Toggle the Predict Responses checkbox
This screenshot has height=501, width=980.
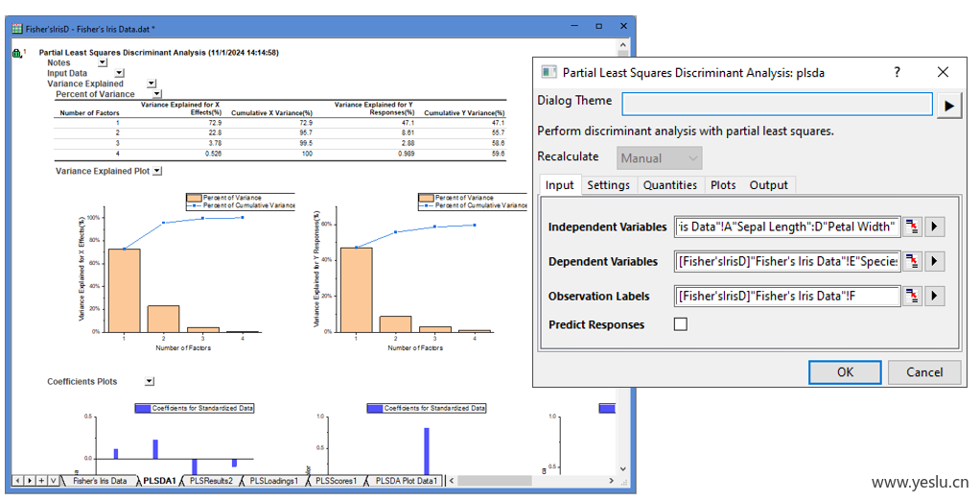pos(681,324)
